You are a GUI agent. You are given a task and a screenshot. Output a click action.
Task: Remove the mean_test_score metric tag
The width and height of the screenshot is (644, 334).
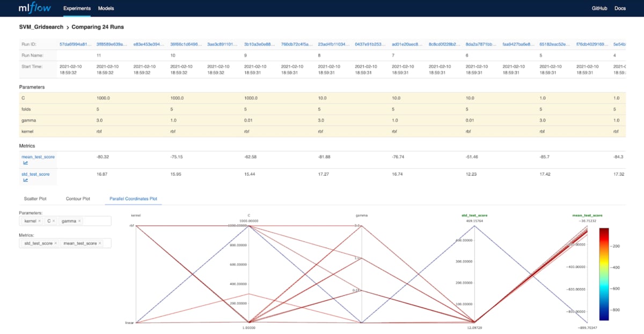click(99, 243)
